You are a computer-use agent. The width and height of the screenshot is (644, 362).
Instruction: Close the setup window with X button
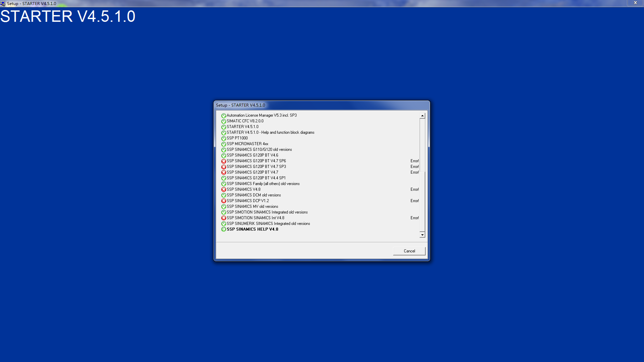[635, 3]
